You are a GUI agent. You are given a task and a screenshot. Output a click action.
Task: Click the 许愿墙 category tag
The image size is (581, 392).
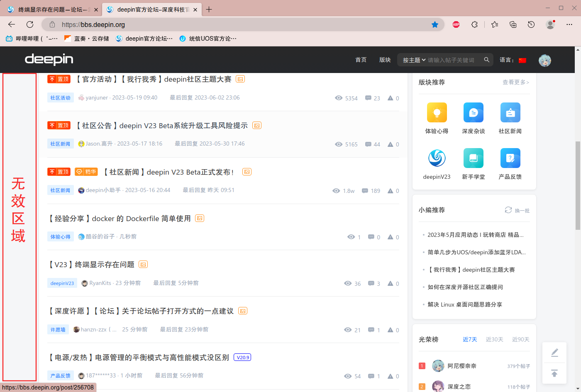pos(58,330)
